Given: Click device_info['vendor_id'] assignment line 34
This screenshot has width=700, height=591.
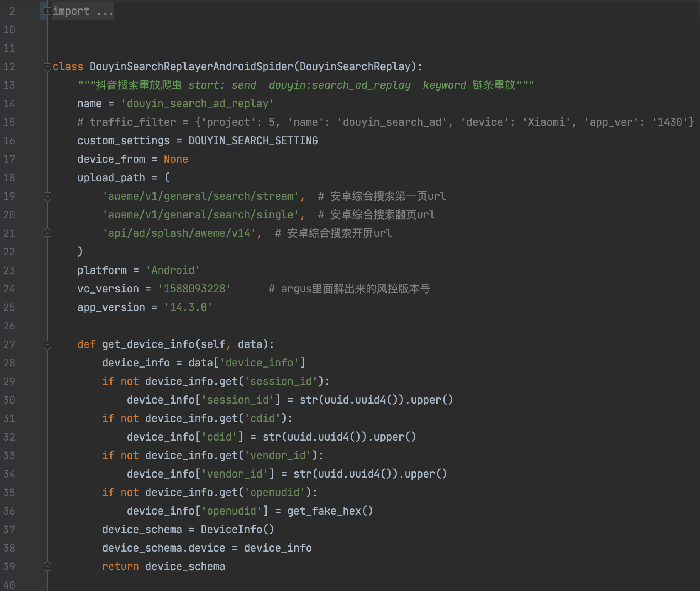Looking at the screenshot, I should (287, 474).
